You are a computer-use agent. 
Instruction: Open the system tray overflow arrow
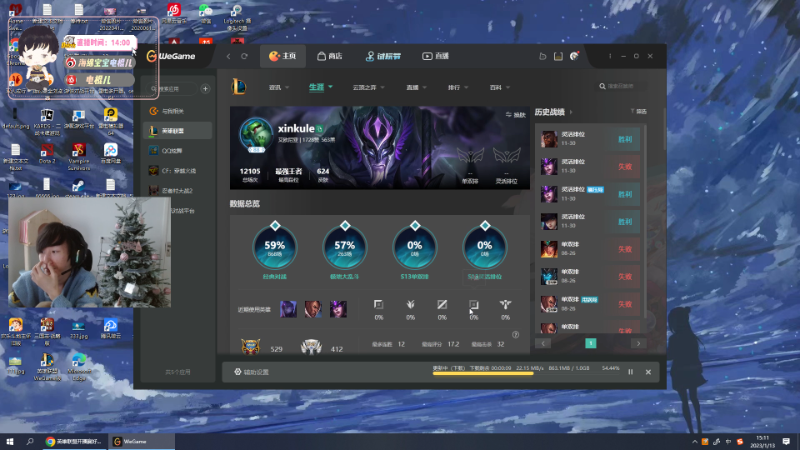694,442
